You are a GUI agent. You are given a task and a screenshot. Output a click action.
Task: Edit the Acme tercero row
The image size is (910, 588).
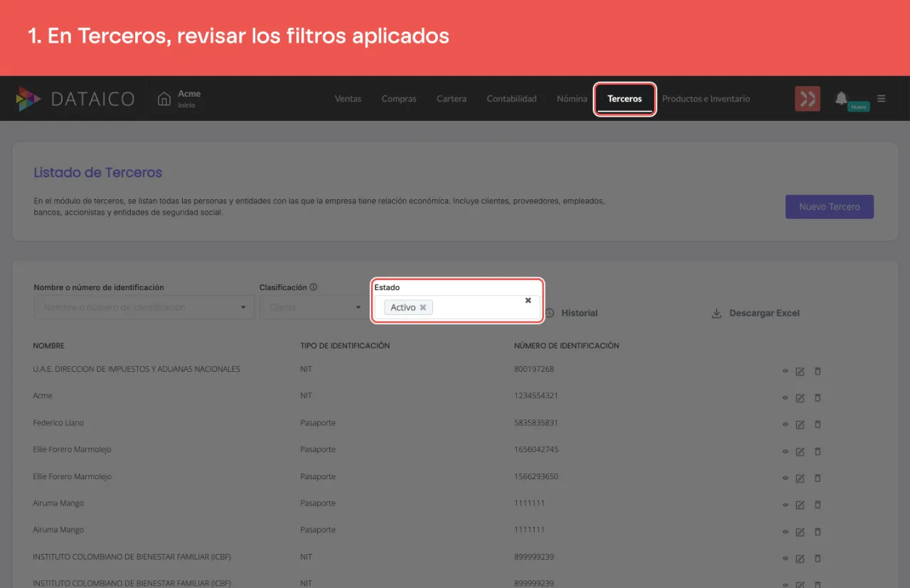point(800,397)
